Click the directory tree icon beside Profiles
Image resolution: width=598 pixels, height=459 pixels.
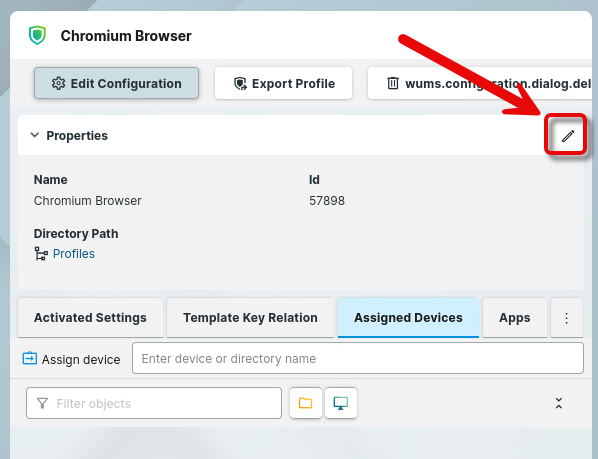click(x=41, y=254)
